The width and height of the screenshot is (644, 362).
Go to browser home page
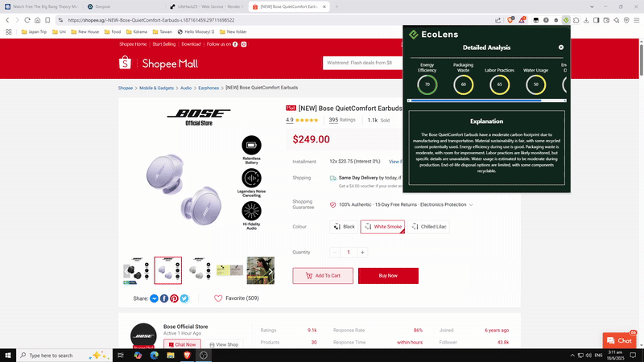point(37,20)
